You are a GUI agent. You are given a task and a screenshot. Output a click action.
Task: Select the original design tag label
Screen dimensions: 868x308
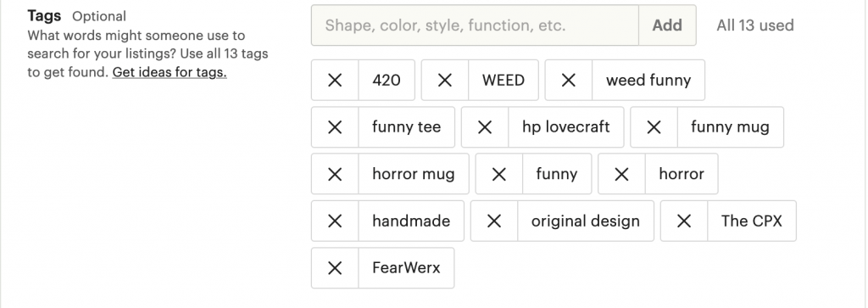point(586,221)
